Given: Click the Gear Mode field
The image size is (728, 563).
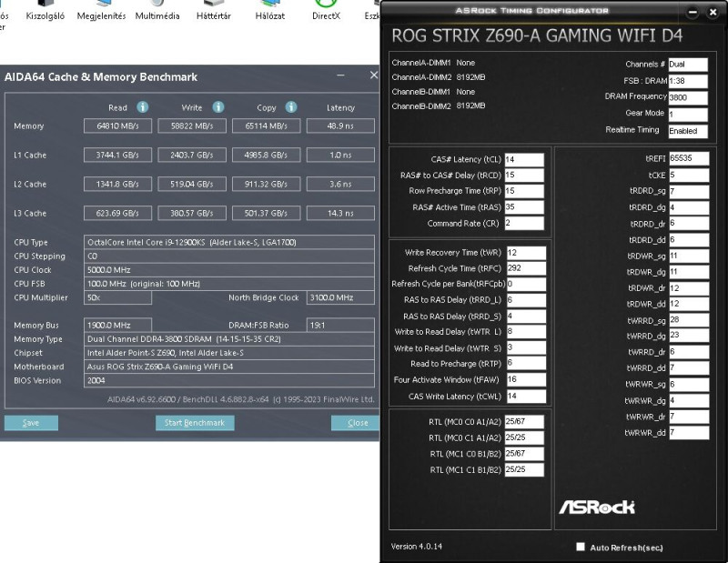Looking at the screenshot, I should (x=688, y=115).
